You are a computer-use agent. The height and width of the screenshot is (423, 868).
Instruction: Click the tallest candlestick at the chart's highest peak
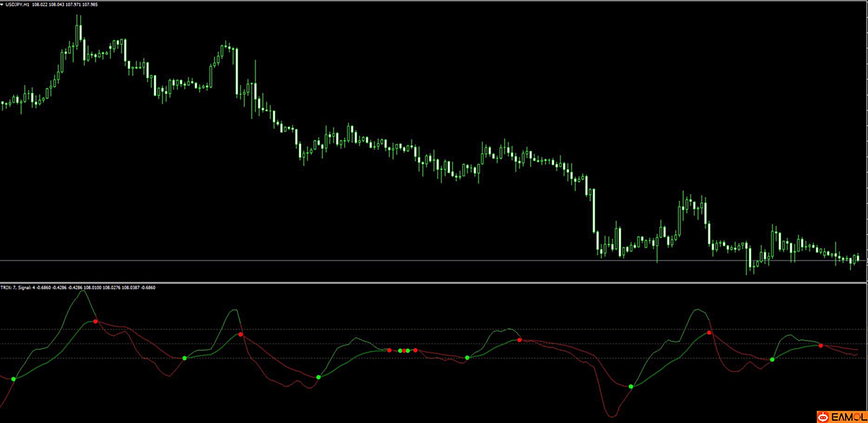(80, 33)
